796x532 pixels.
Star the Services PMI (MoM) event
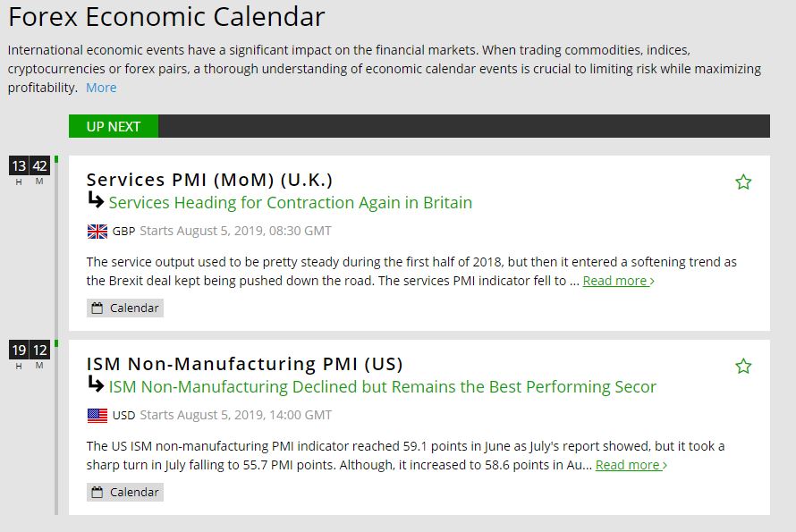[743, 182]
